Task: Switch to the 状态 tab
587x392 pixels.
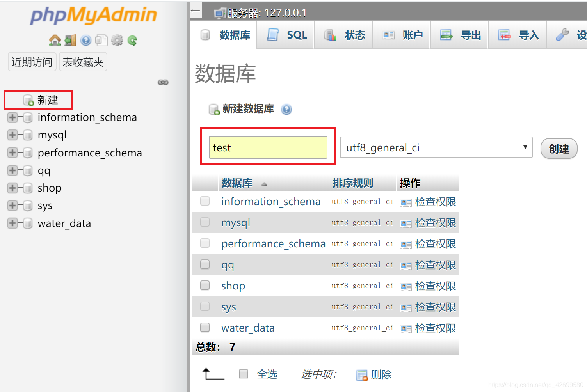Action: coord(344,35)
